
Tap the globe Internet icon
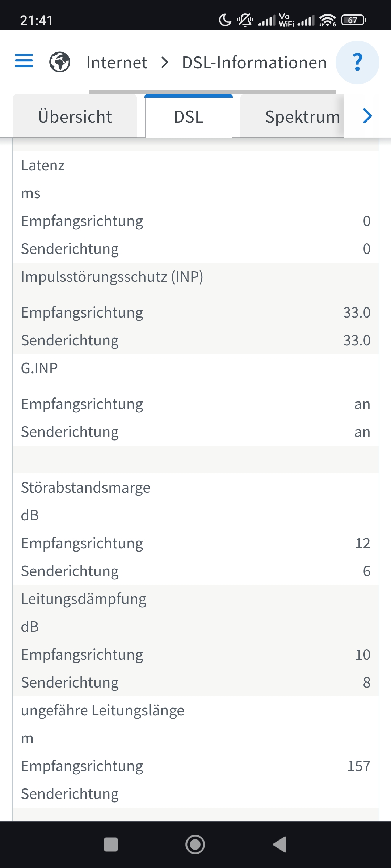(60, 62)
